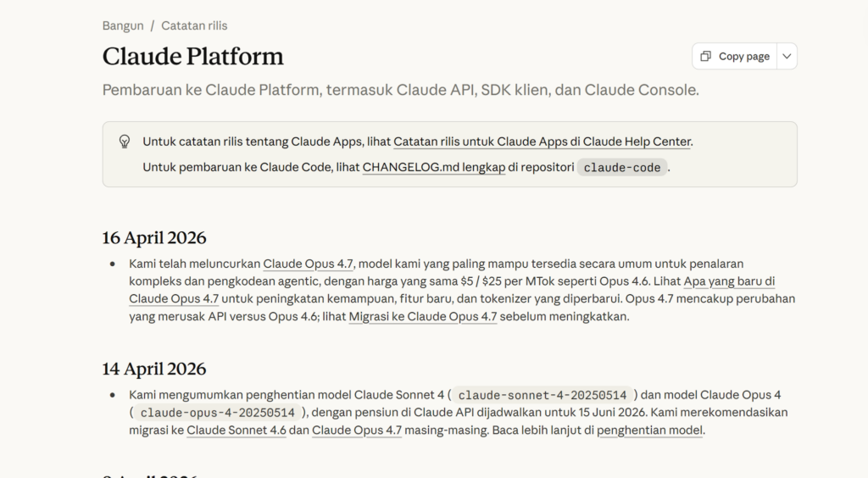Click the claude-sonnet-4-20250514 code text
This screenshot has height=478, width=868.
click(542, 395)
